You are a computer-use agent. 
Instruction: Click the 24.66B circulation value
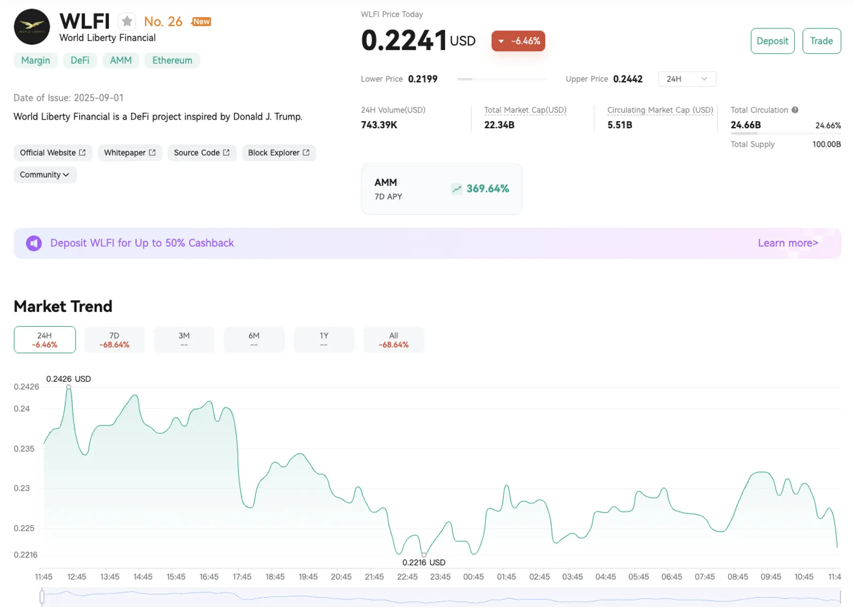click(x=746, y=125)
